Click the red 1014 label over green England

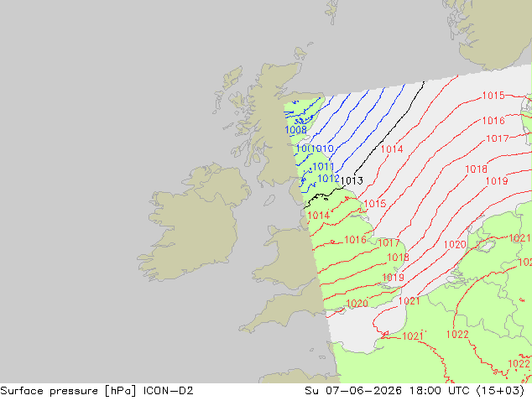[319, 216]
